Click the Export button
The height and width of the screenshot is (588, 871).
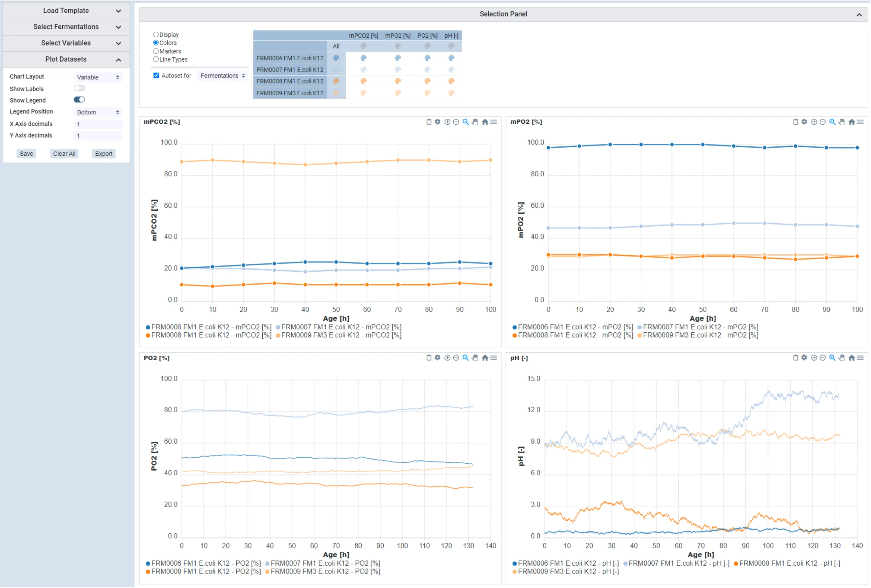click(104, 154)
